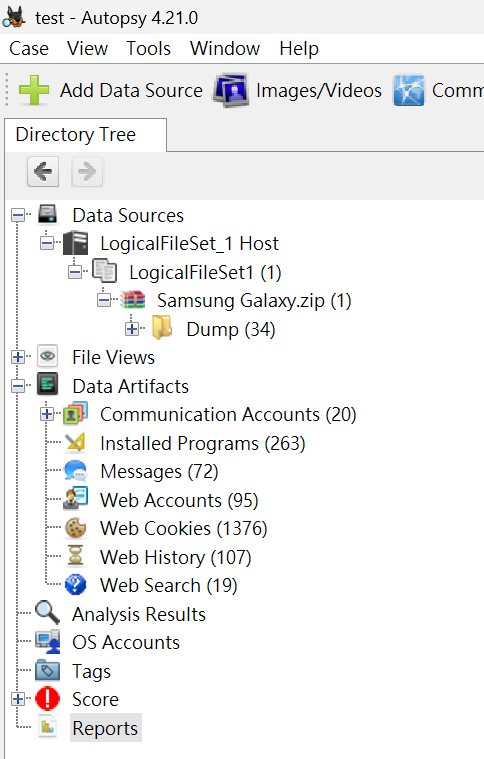Select Web Cookies (1376) row
This screenshot has height=759, width=484.
183,528
